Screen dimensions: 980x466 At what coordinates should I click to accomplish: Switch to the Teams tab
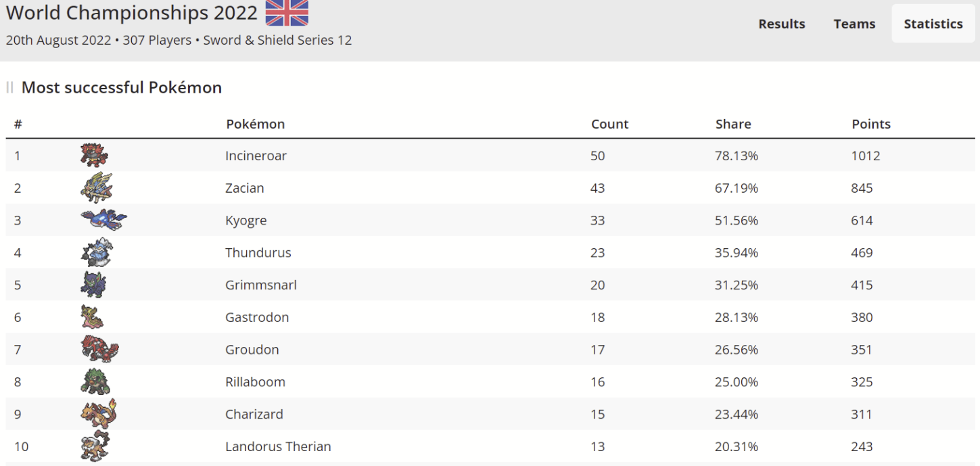pos(854,24)
